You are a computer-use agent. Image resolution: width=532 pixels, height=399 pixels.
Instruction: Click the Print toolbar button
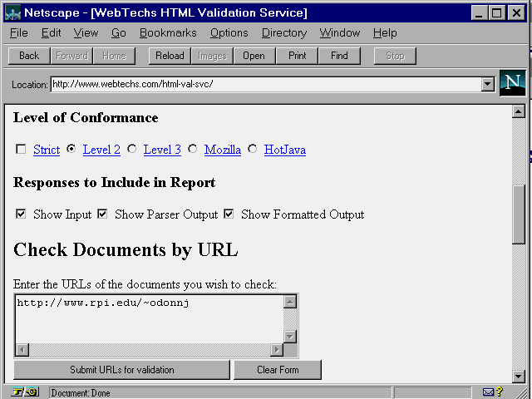[297, 56]
